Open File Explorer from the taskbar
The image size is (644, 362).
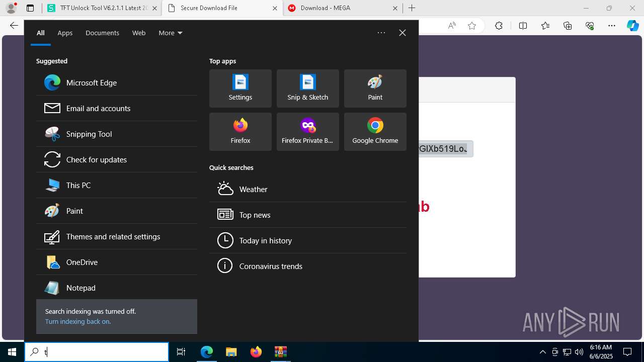(231, 352)
